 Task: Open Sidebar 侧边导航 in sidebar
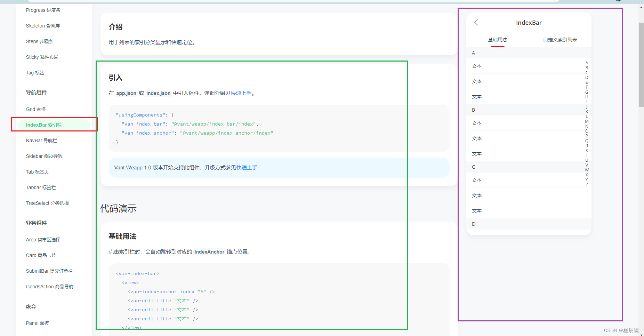(x=44, y=156)
